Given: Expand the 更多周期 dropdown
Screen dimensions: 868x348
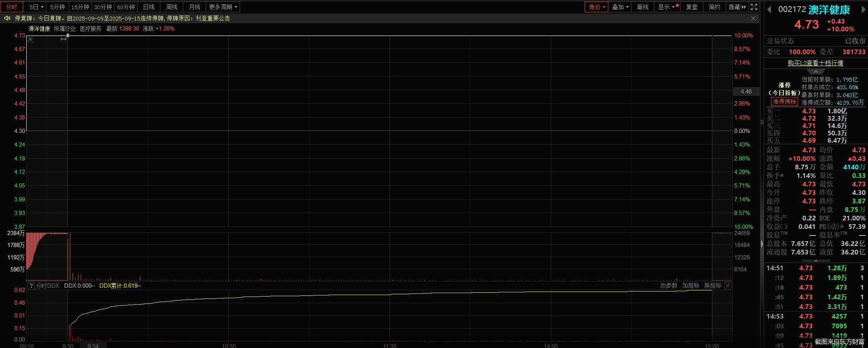Looking at the screenshot, I should 223,7.
